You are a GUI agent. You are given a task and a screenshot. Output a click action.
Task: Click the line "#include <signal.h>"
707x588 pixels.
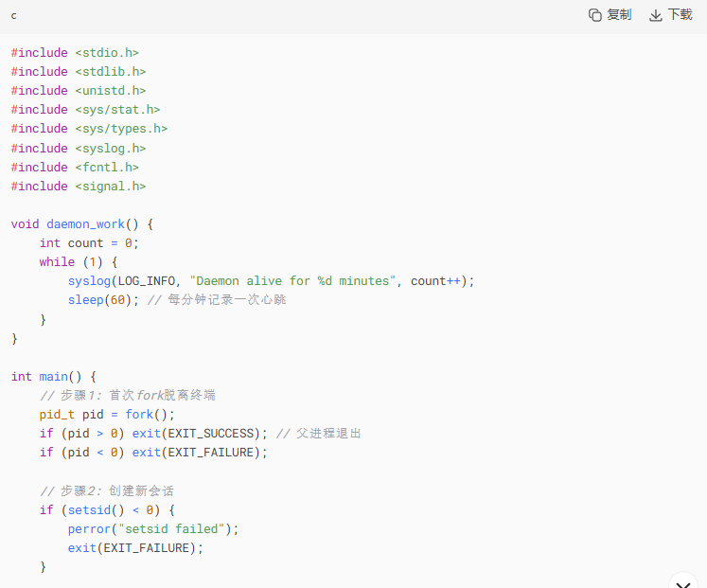[x=79, y=187]
